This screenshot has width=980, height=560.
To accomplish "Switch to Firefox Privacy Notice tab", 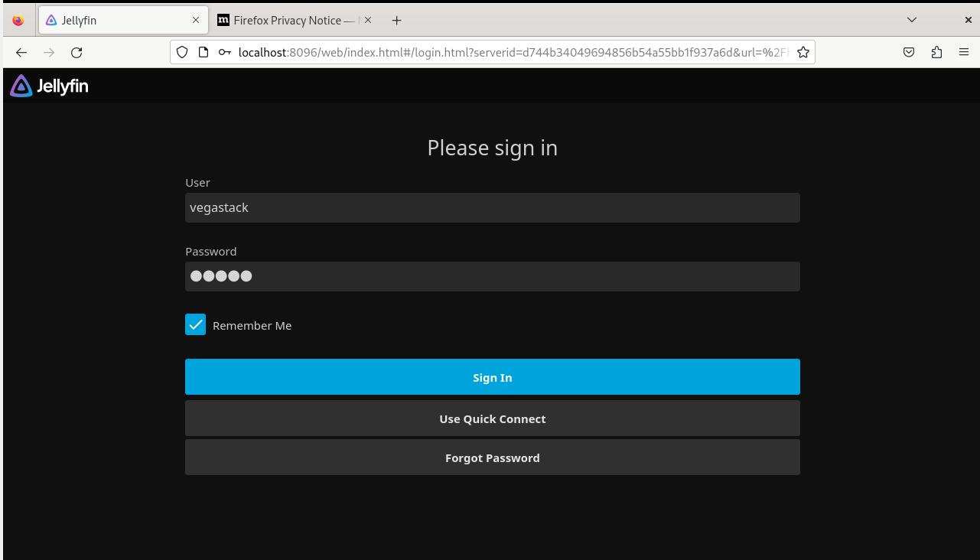I will (287, 21).
